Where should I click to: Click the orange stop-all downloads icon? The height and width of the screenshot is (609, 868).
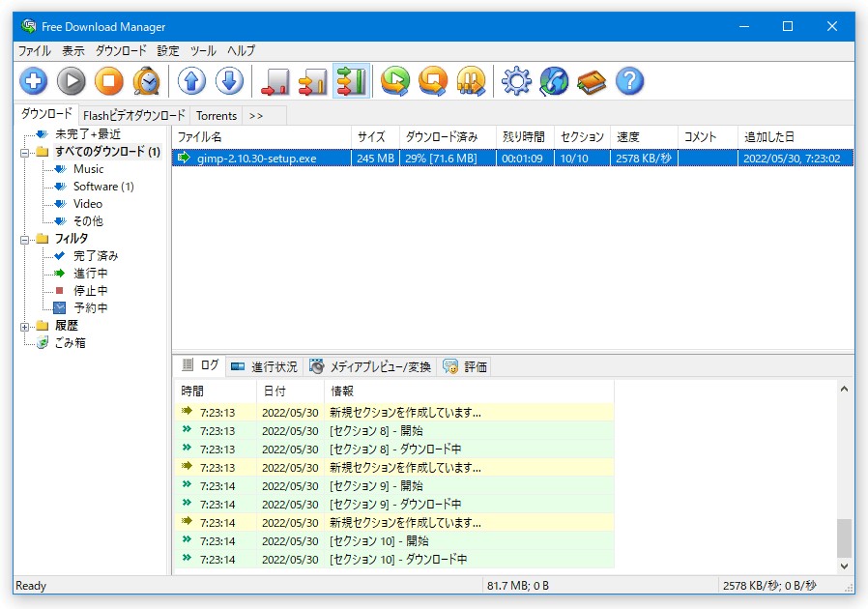(x=433, y=81)
